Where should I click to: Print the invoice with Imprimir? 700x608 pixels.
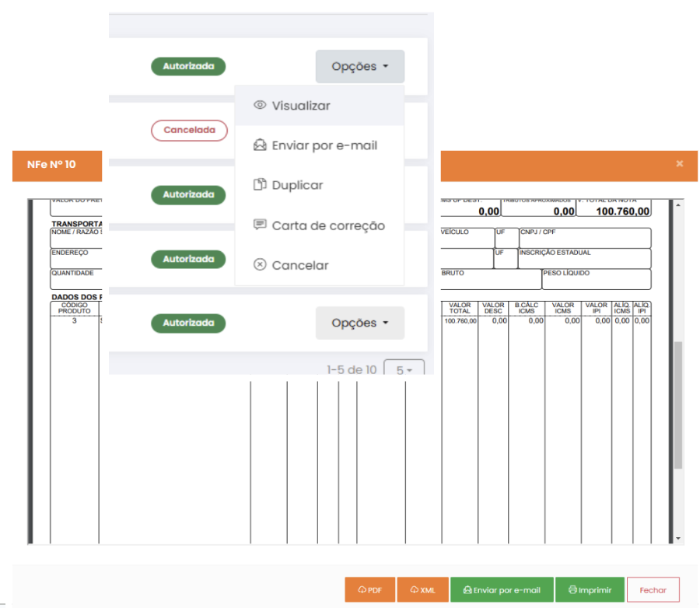590,590
